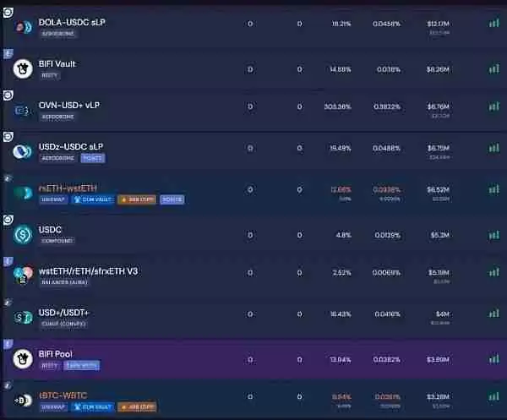The width and height of the screenshot is (507, 420).
Task: Click the Uniswap tag on rsETH-wstETH
Action: point(53,200)
